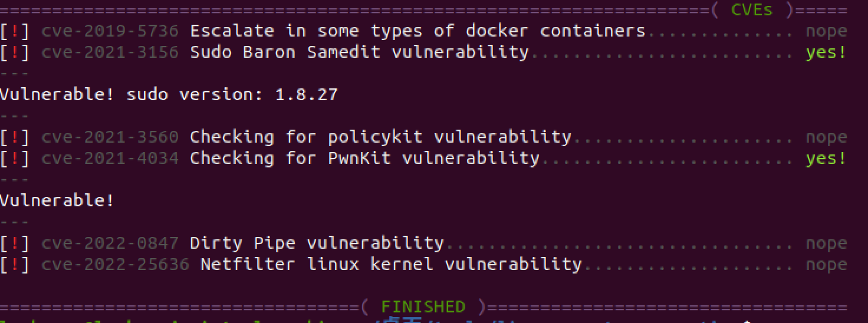Click 'Netfilter linux kernel vulnerability' text
This screenshot has width=868, height=323.
(x=391, y=264)
